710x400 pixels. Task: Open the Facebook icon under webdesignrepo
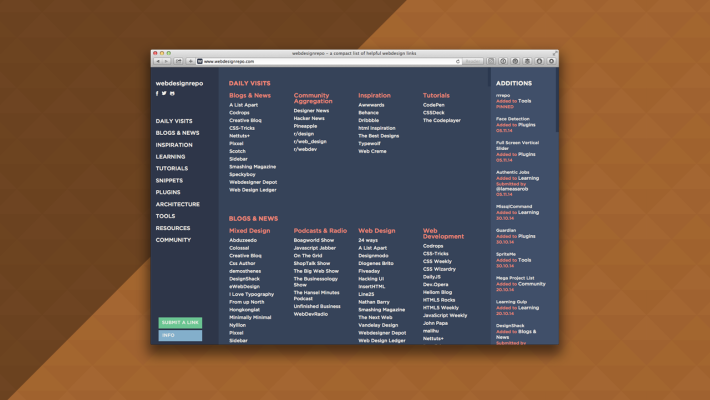click(x=157, y=93)
